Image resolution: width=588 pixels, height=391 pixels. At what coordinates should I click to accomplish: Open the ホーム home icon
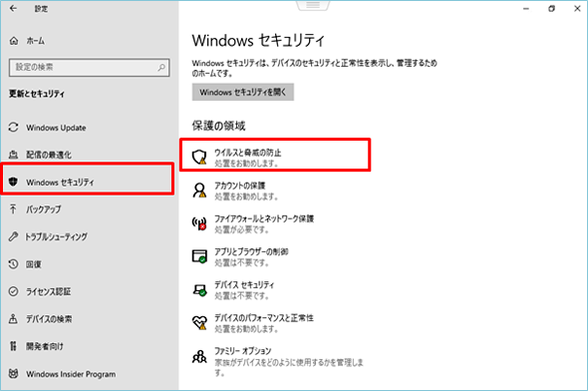pos(14,41)
